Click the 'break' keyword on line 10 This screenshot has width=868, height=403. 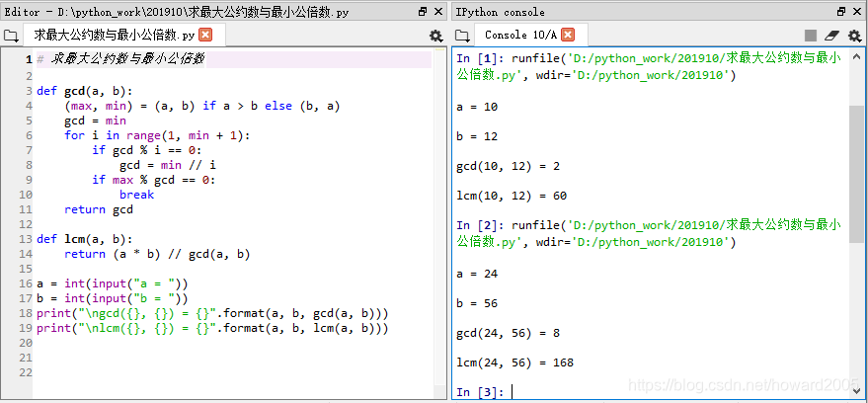(x=136, y=195)
